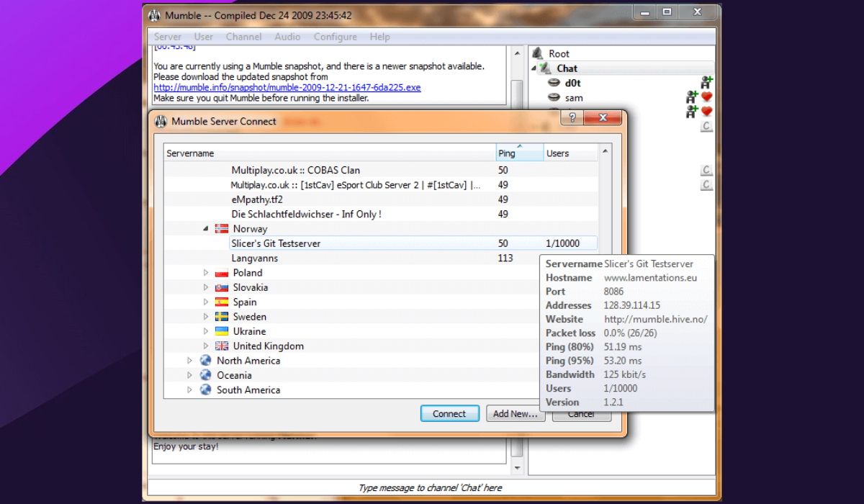Sort servers by the Ping column header

click(519, 153)
